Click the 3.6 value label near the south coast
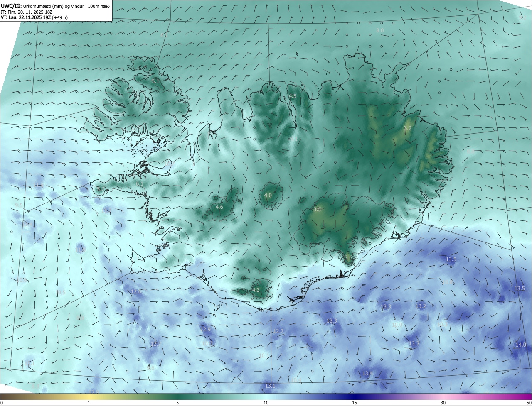This screenshot has width=532, height=406. click(x=348, y=257)
